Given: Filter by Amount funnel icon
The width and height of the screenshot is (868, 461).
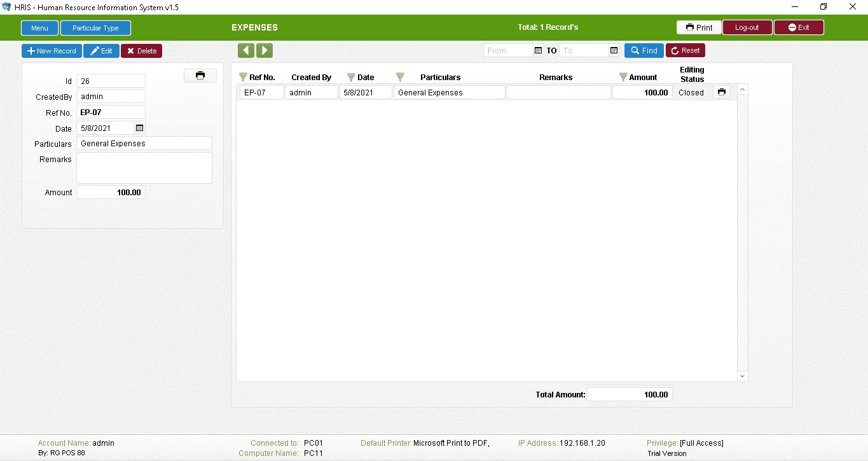Looking at the screenshot, I should click(x=623, y=77).
